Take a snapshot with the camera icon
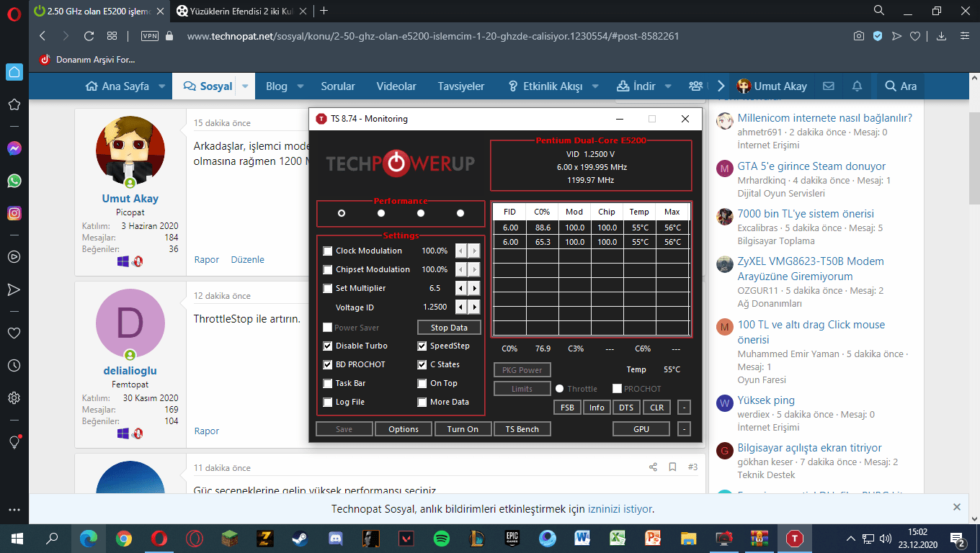 pos(858,36)
